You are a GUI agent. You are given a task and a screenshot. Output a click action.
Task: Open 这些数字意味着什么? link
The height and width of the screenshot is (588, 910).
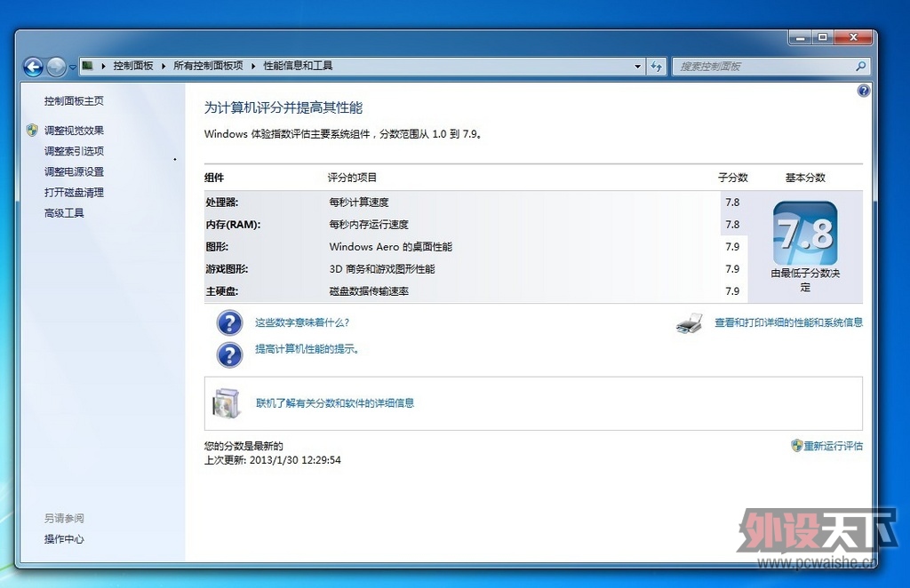[302, 322]
